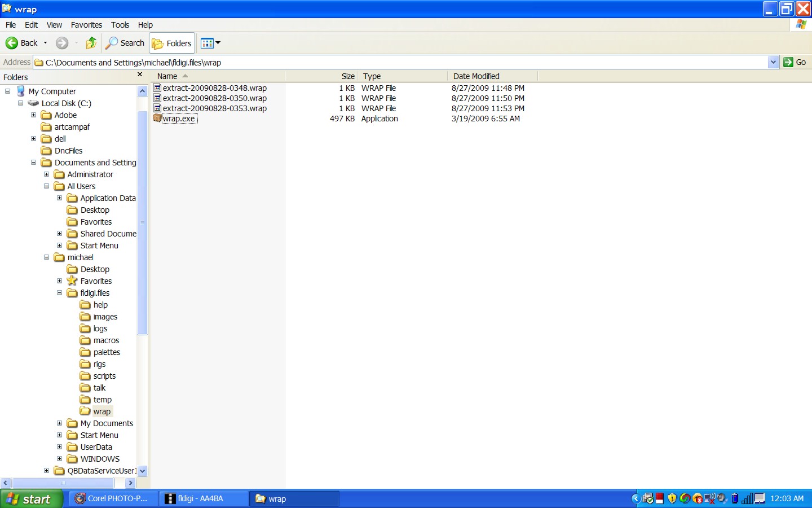Switch to fldigi - AA4BA taskbar button

point(204,499)
